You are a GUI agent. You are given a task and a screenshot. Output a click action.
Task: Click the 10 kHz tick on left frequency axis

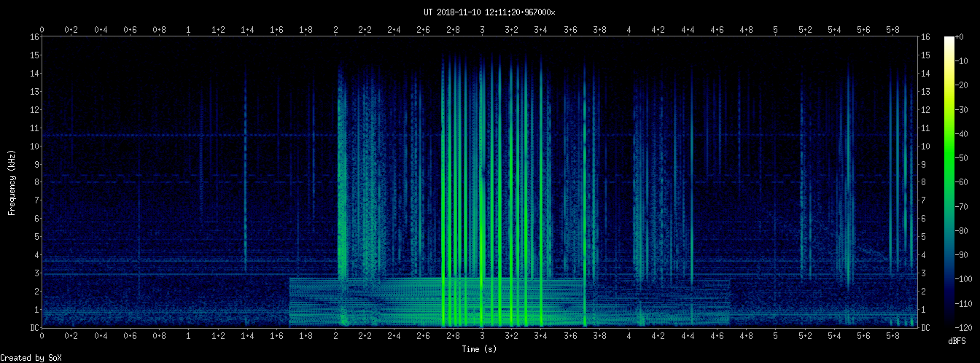[x=34, y=146]
